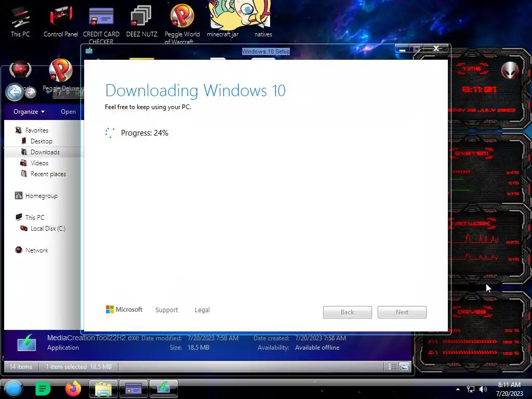The width and height of the screenshot is (532, 399).
Task: Open minecraft.jar desktop icon
Action: click(x=222, y=19)
